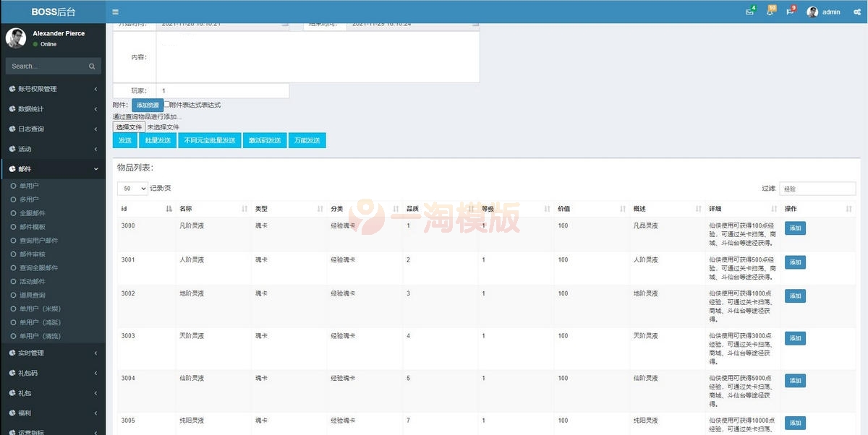Expand the 礼包码 sidebar section

point(29,373)
